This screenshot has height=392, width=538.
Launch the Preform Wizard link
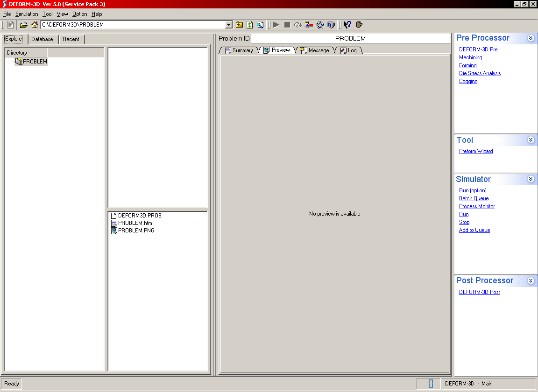click(x=475, y=151)
